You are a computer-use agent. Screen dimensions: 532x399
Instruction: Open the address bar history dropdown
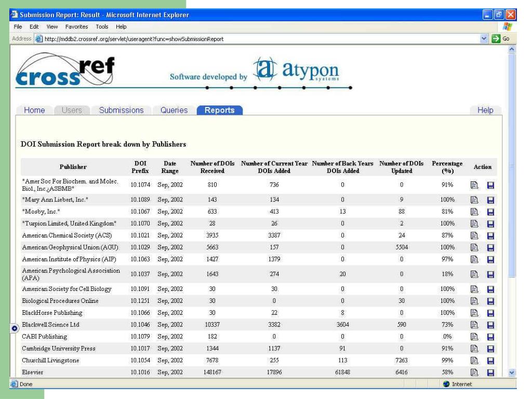click(484, 38)
